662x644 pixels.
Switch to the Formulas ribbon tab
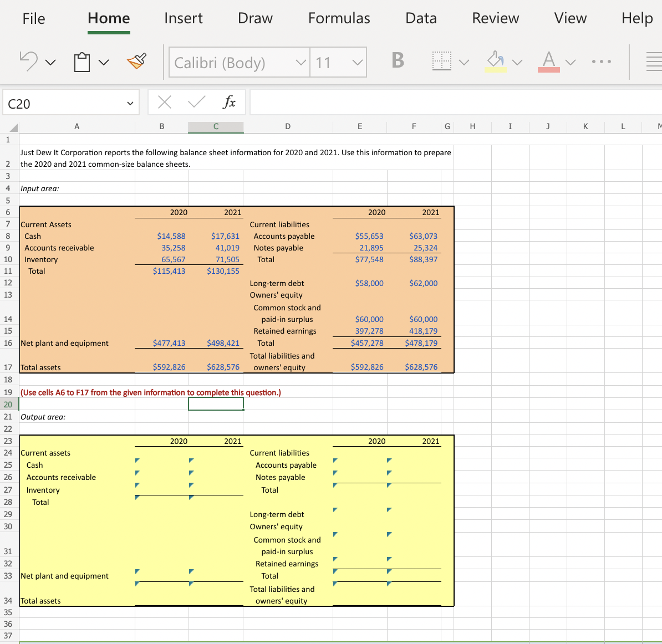pos(339,18)
